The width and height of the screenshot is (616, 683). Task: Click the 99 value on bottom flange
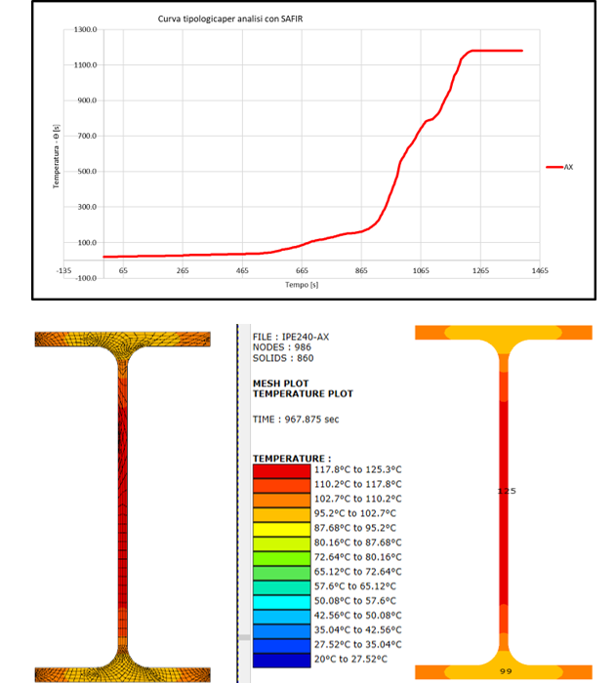click(505, 671)
